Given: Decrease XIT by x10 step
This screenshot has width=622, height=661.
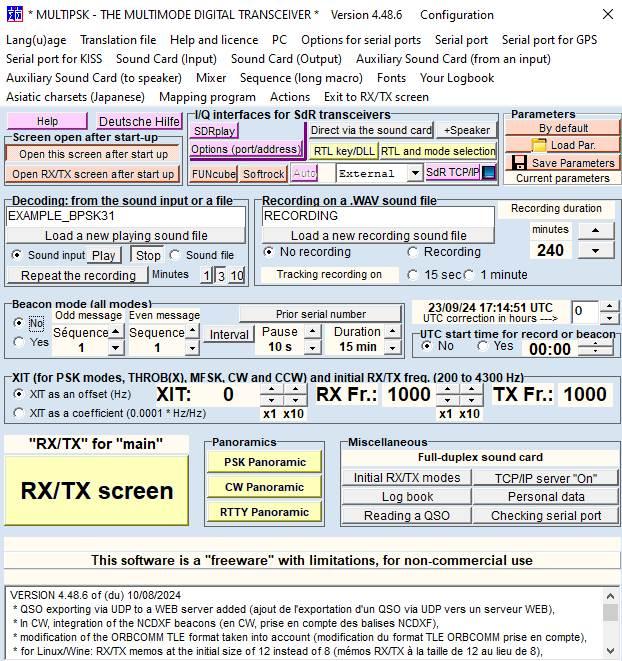Looking at the screenshot, I should click(296, 400).
